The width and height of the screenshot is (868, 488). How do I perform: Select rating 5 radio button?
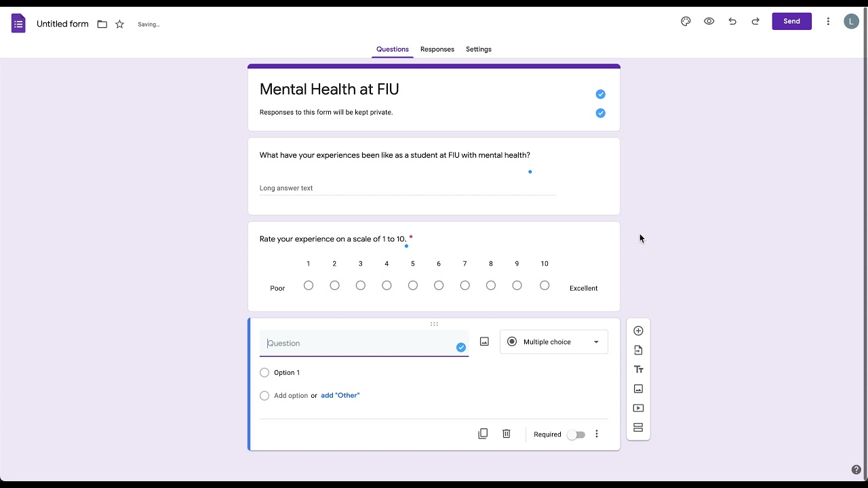click(413, 285)
